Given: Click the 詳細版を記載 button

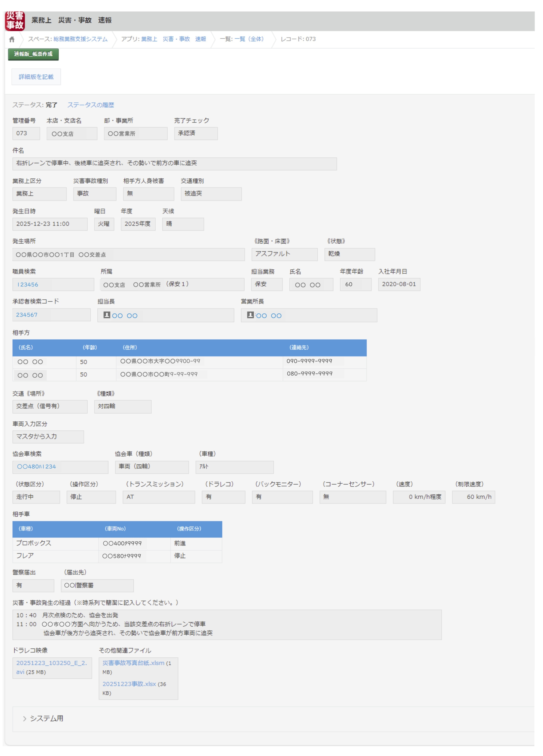Looking at the screenshot, I should click(x=36, y=77).
